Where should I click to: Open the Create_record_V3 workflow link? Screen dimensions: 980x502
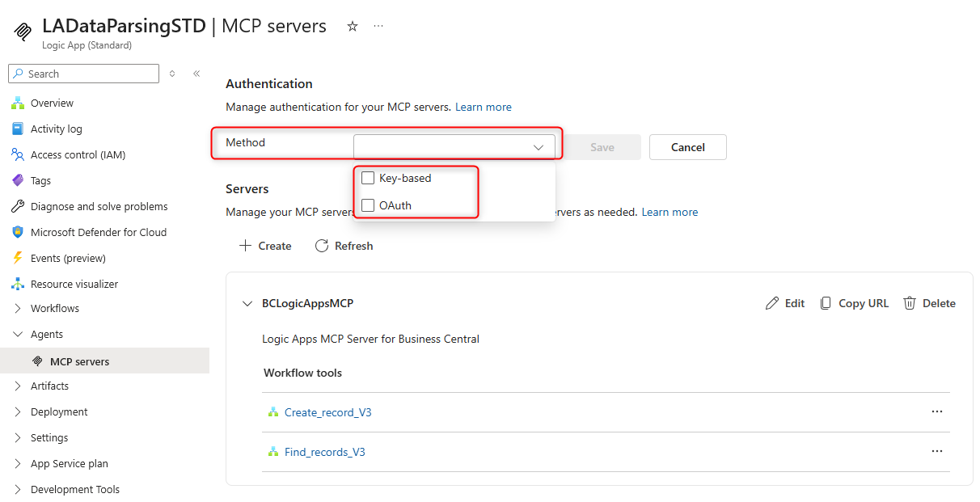click(327, 412)
